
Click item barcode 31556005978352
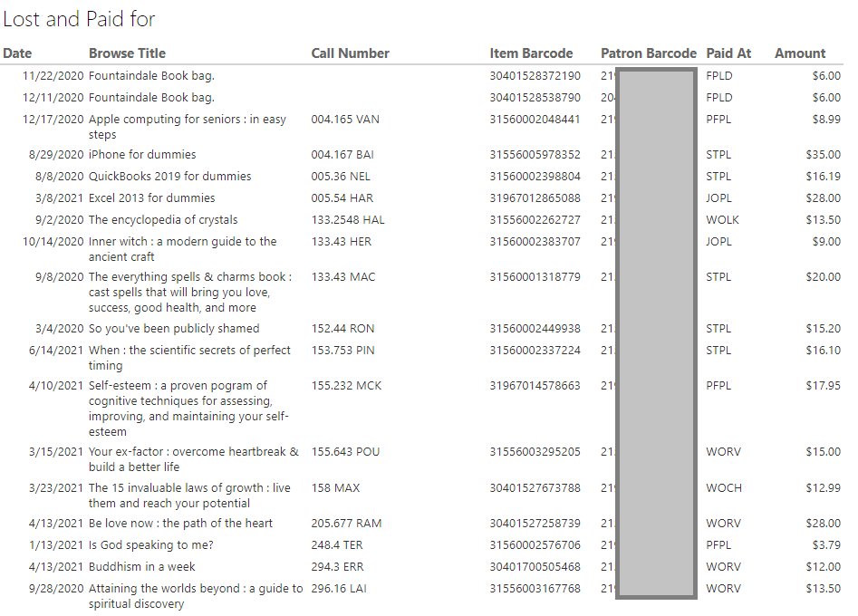[535, 155]
